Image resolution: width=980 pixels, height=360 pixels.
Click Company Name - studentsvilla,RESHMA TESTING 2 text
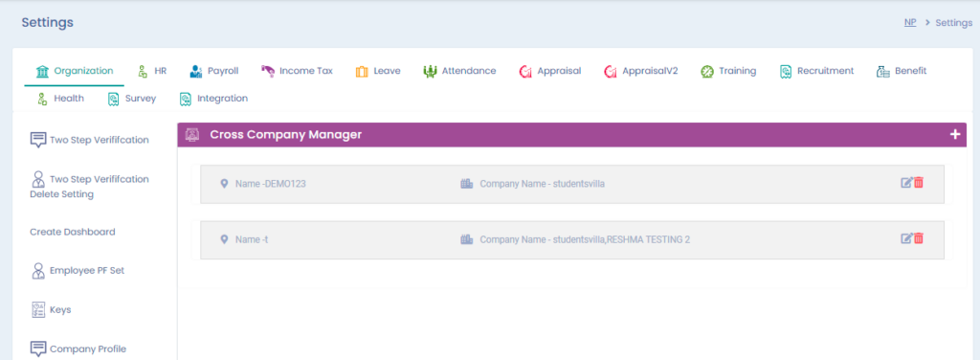(x=585, y=240)
